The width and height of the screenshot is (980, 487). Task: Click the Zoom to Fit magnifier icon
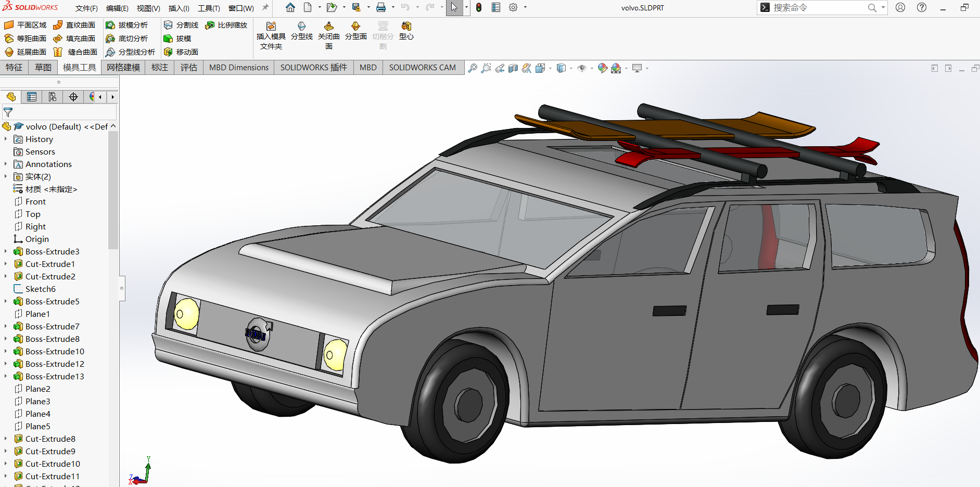(x=473, y=68)
